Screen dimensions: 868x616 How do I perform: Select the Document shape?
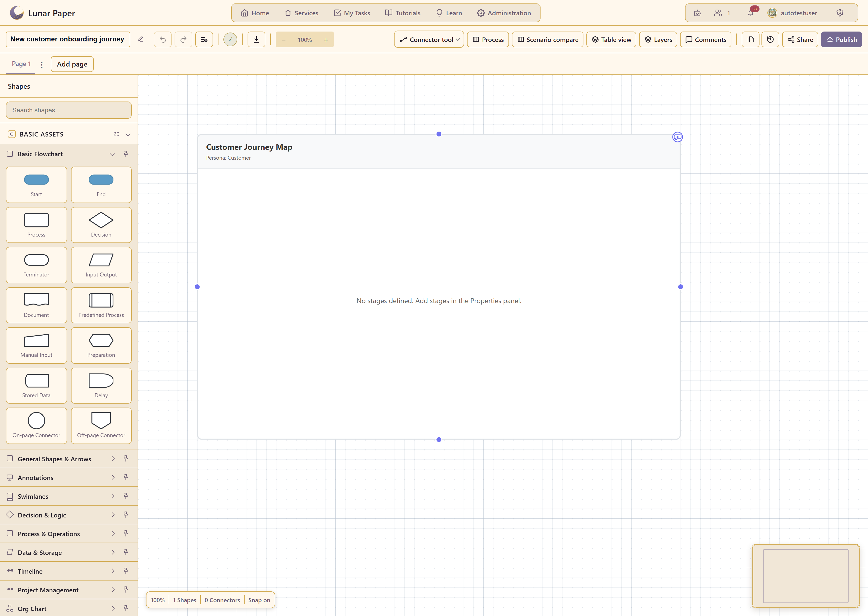[36, 305]
